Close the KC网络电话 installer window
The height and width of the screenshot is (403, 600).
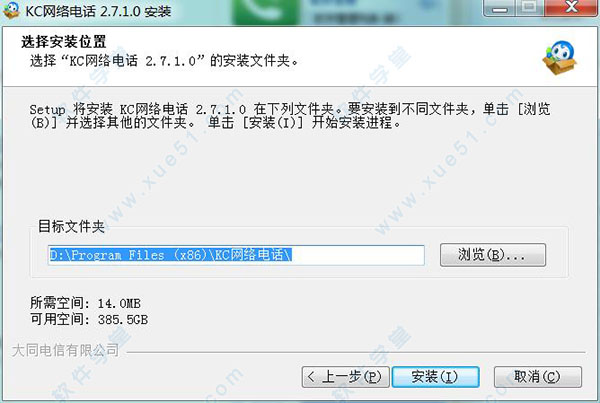click(571, 8)
